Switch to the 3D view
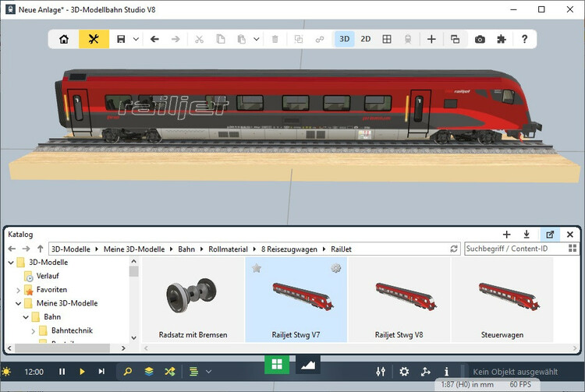The width and height of the screenshot is (585, 392). pyautogui.click(x=344, y=39)
